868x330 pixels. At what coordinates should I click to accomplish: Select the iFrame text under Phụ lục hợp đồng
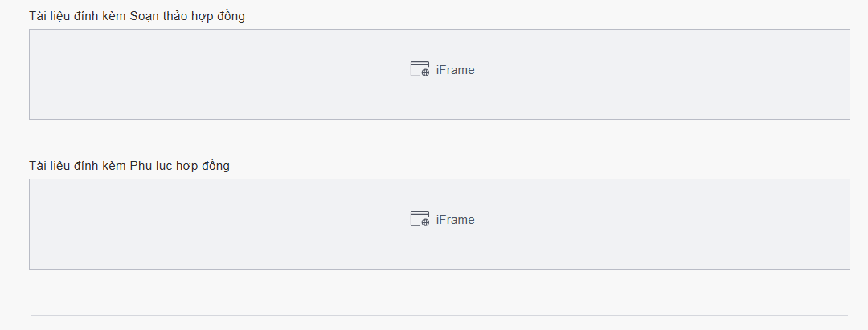456,220
